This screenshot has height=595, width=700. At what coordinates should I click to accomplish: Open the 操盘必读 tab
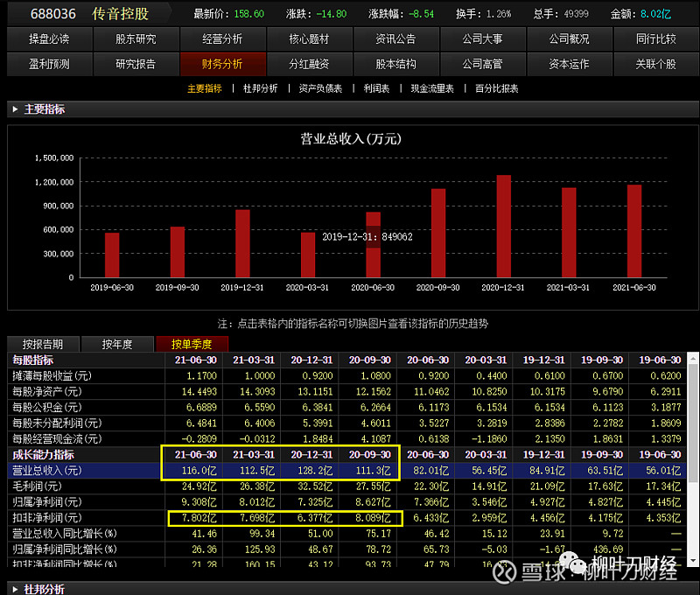click(50, 39)
